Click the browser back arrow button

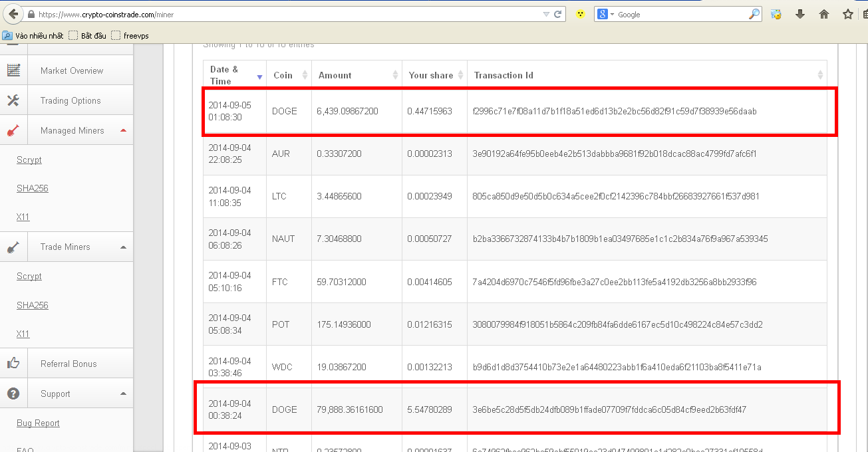click(x=13, y=14)
